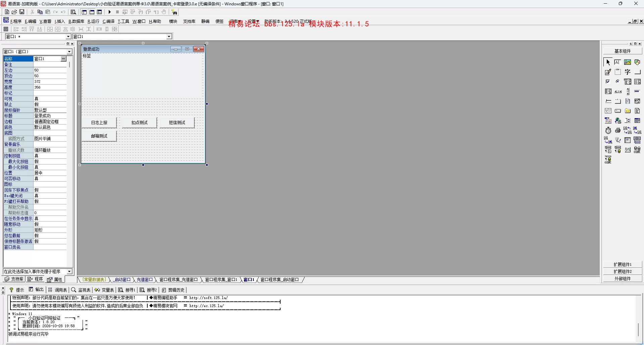This screenshot has width=644, height=345.
Task: Click the 邮箱测试 button on the form
Action: (99, 136)
